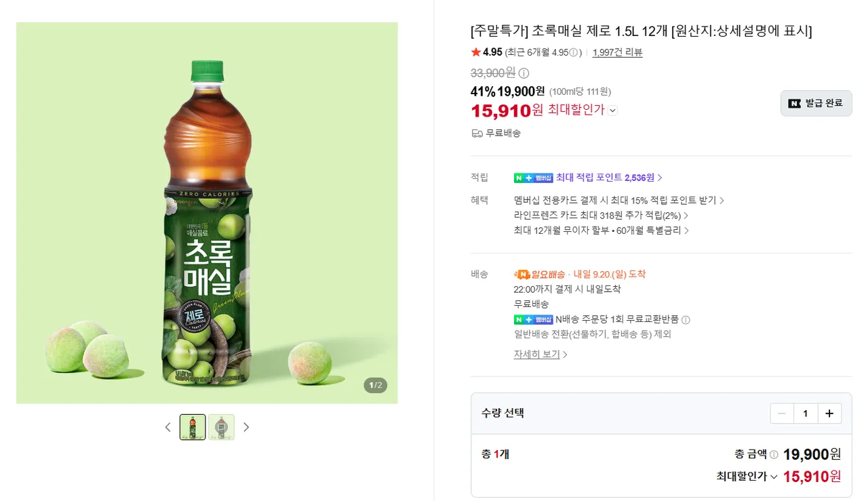Click info icon after 무료교환반품 text

686,320
